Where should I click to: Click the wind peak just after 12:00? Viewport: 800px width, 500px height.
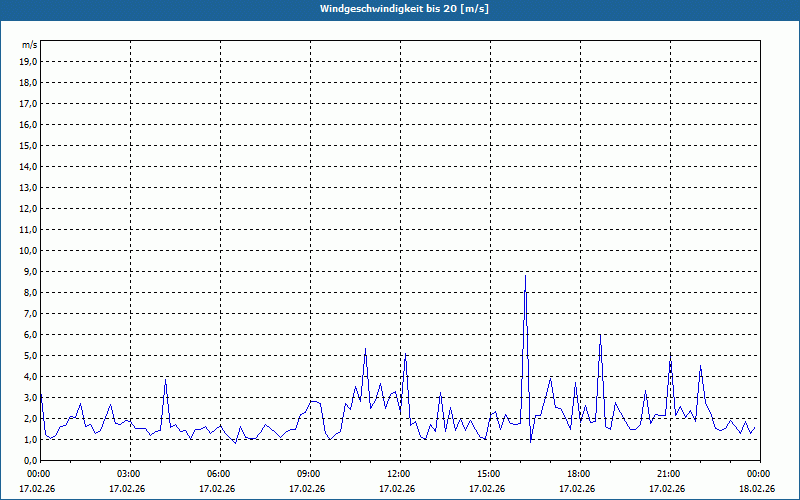[405, 355]
